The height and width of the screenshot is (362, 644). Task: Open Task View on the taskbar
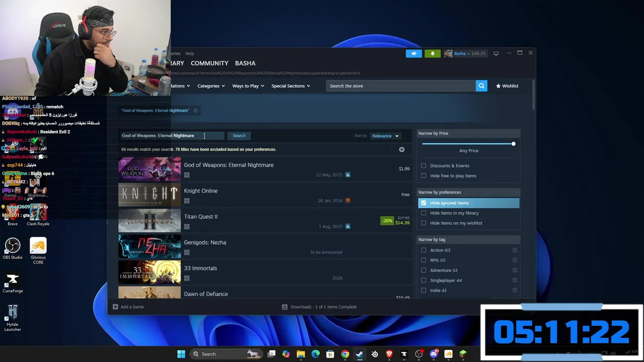point(271,354)
